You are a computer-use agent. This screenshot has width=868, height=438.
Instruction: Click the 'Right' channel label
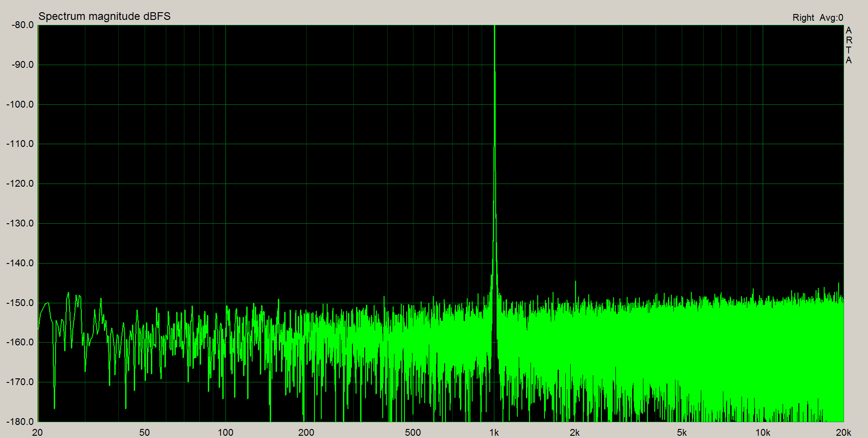point(803,18)
